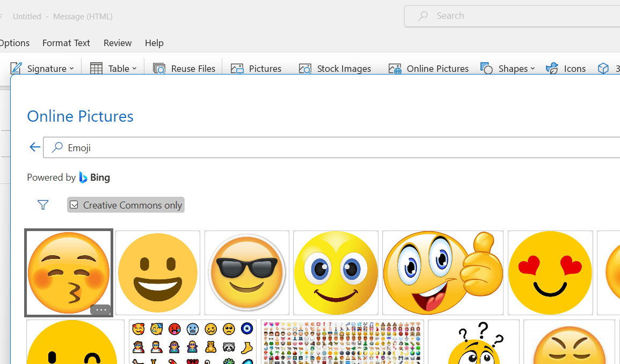This screenshot has width=620, height=364.
Task: Click the three-dots on kissing emoji thumbnail
Action: click(100, 310)
